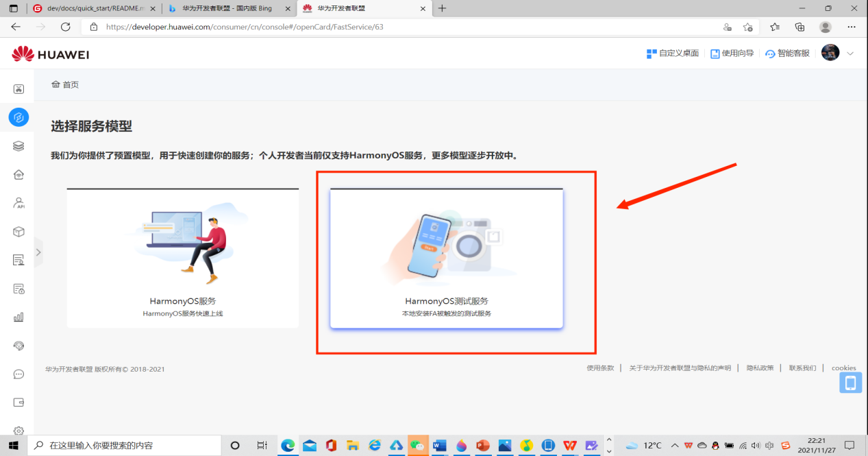This screenshot has width=868, height=456.
Task: Open the highlighted blue hexagon sidebar icon
Action: (x=19, y=117)
